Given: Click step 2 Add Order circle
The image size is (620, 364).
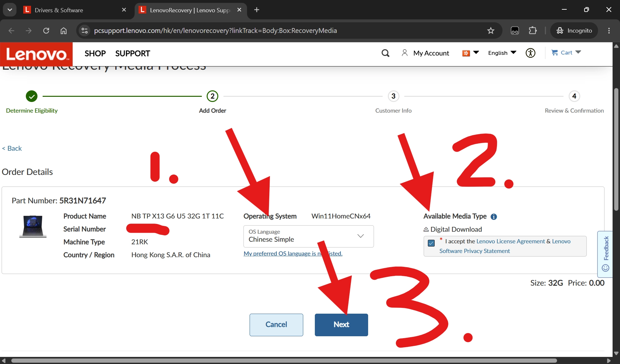Looking at the screenshot, I should click(212, 96).
